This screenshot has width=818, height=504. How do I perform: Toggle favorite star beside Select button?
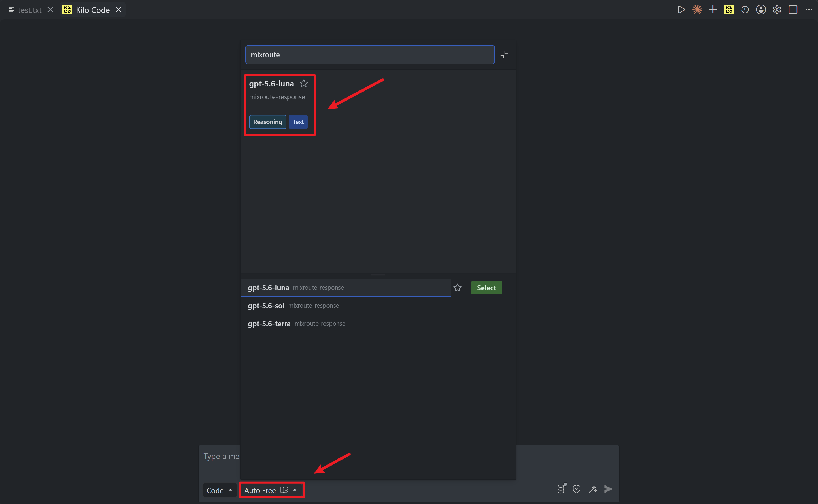(457, 288)
